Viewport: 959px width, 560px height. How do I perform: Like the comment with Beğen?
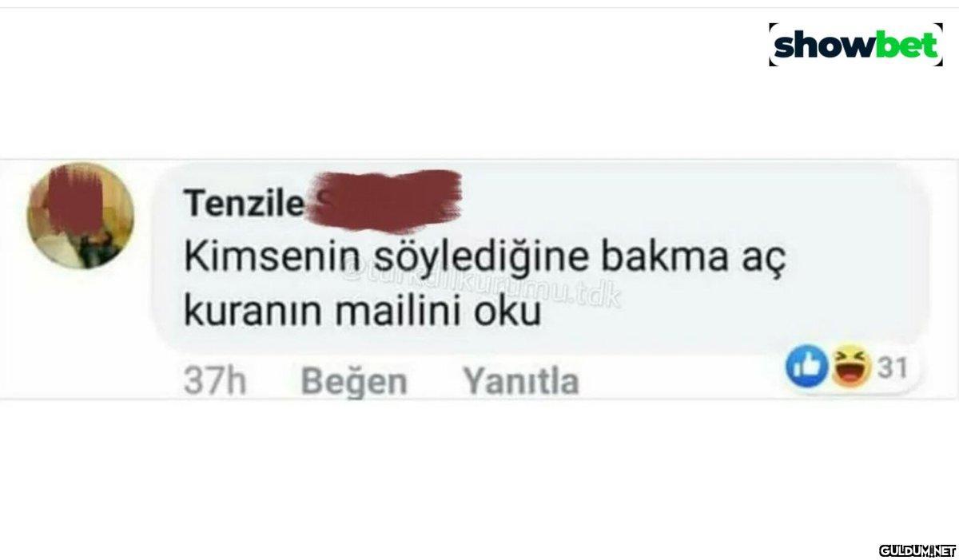click(x=354, y=381)
